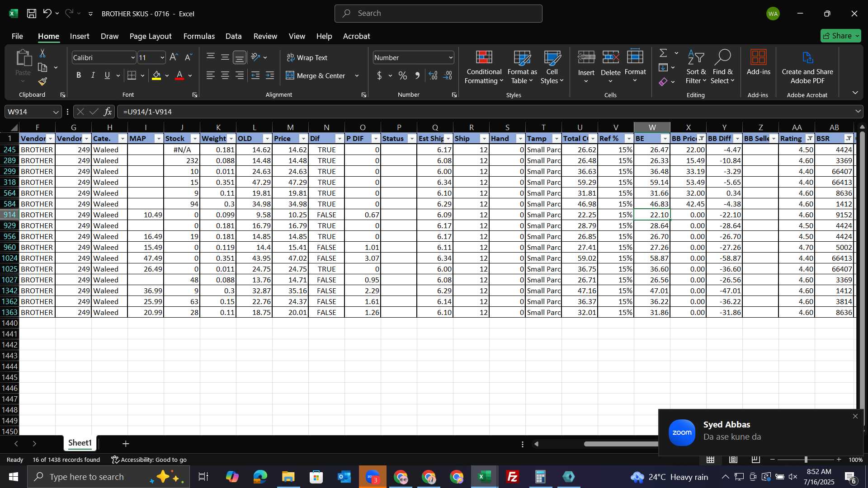Toggle Wrap Text

[x=307, y=57]
